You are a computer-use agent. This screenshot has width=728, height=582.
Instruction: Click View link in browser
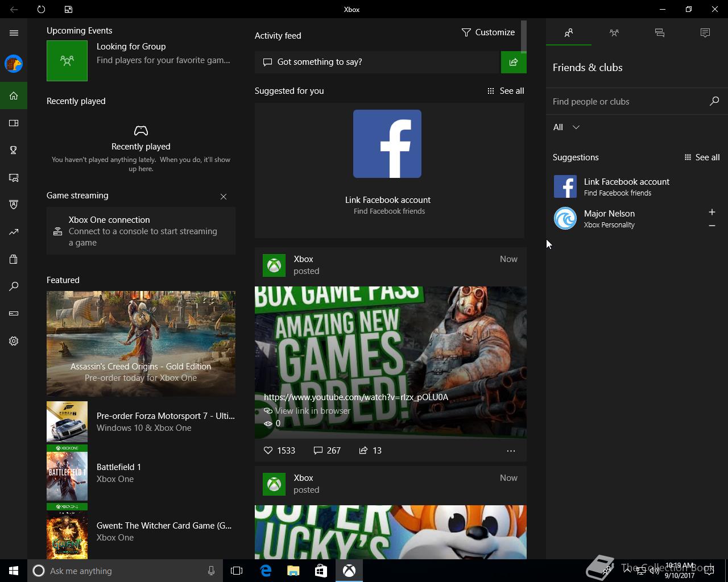click(x=307, y=410)
